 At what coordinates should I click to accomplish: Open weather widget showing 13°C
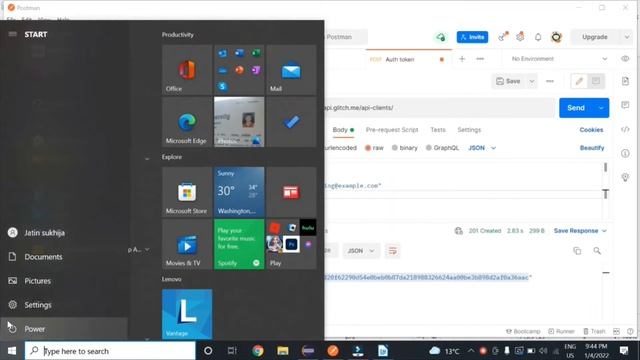click(x=445, y=351)
